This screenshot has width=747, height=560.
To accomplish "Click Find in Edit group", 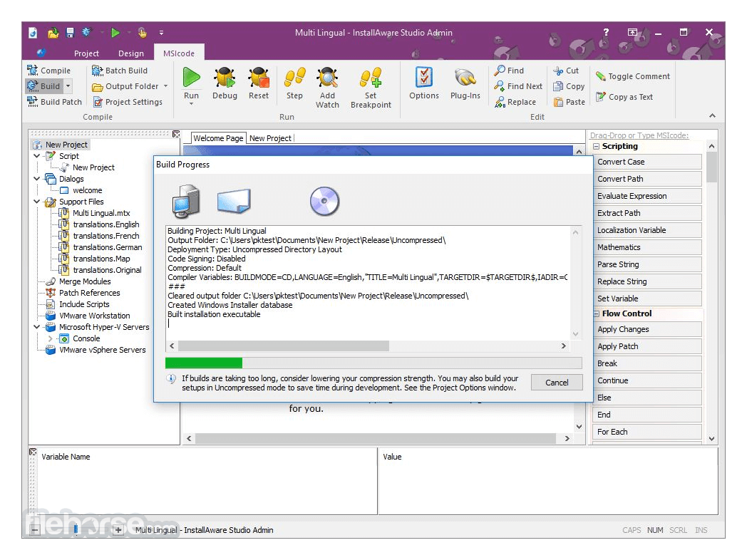I will coord(509,71).
